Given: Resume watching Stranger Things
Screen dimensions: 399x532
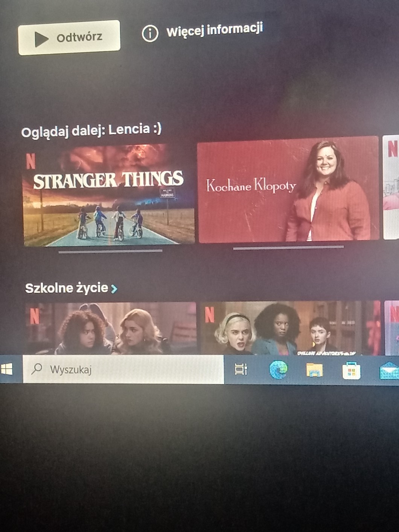Looking at the screenshot, I should point(109,195).
